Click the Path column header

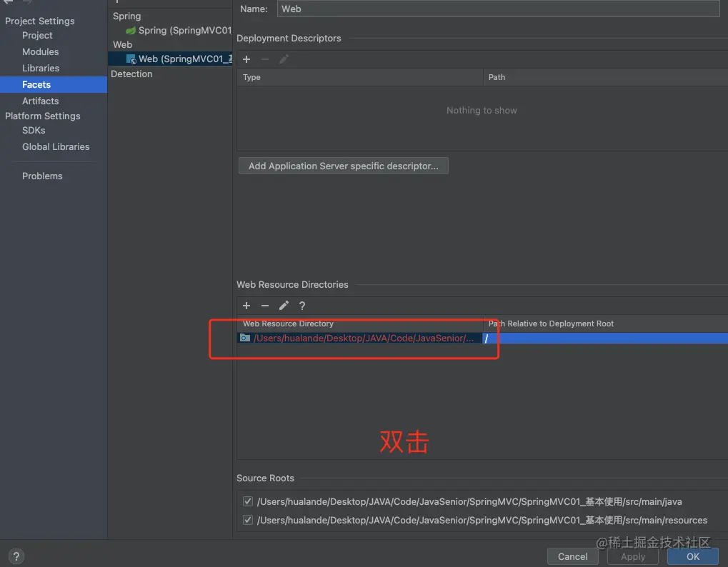click(605, 78)
